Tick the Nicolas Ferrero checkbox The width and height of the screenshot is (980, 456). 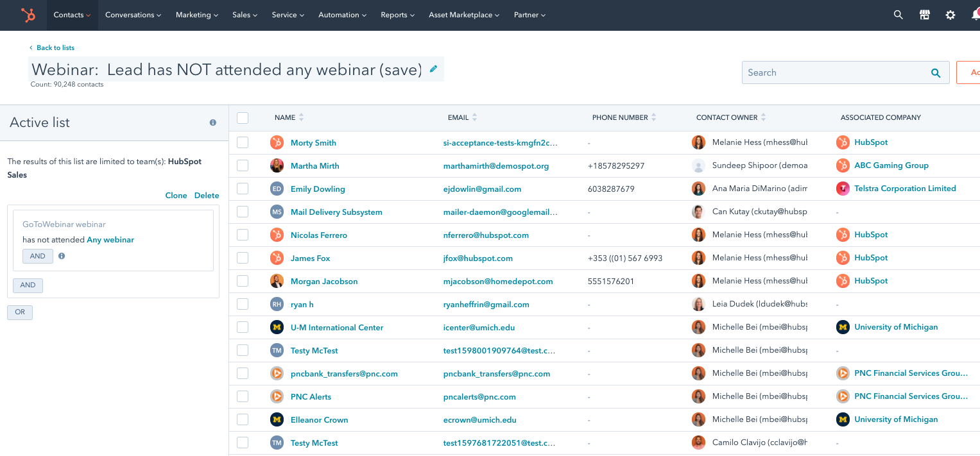click(243, 235)
